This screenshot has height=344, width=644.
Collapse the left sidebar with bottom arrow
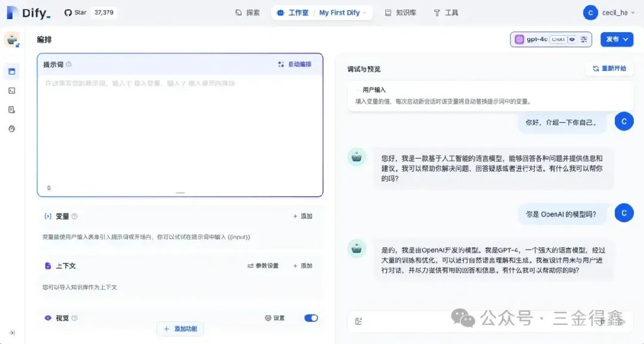[x=11, y=333]
